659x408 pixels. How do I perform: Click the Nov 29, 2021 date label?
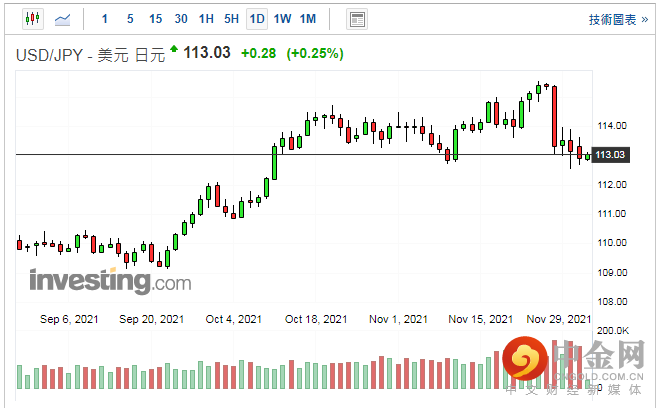point(559,319)
